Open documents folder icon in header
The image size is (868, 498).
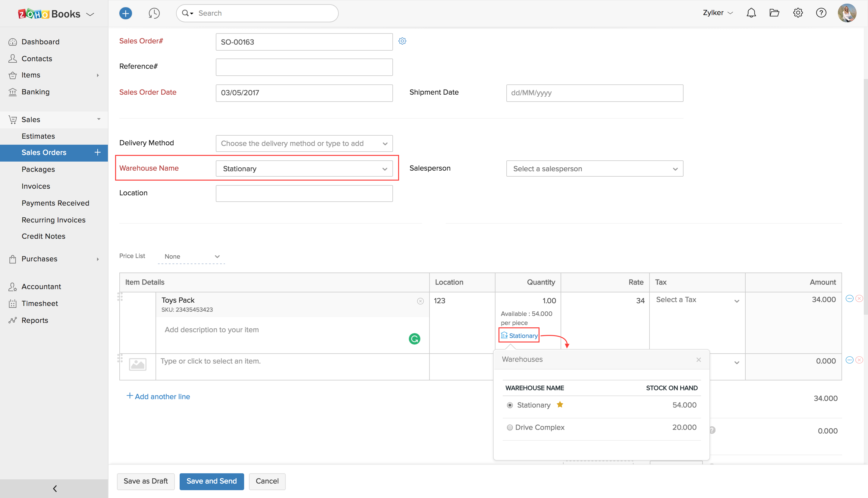774,13
